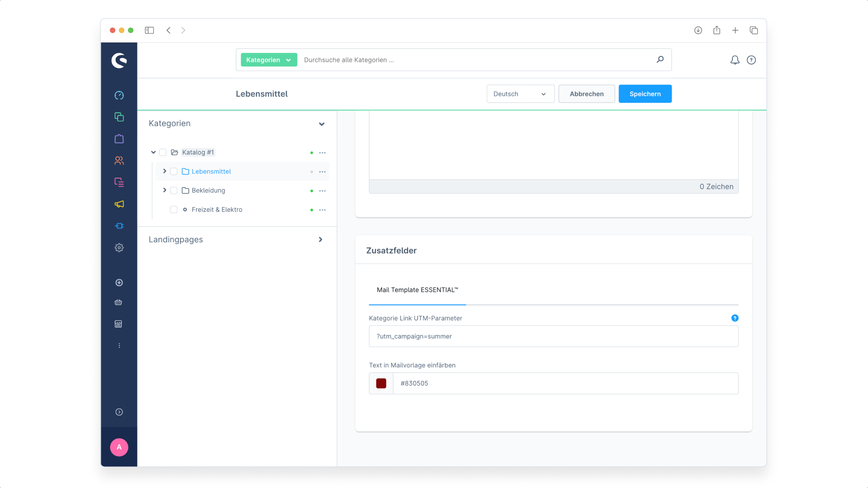Click the Kategorie Link UTM-Parameter input
The image size is (868, 488).
tap(553, 336)
